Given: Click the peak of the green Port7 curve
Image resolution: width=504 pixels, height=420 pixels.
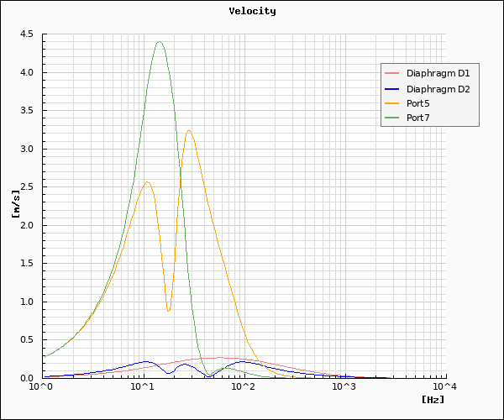Looking at the screenshot, I should point(159,42).
